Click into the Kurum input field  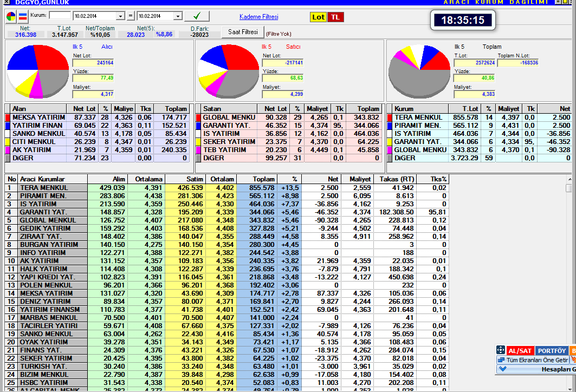coord(60,15)
